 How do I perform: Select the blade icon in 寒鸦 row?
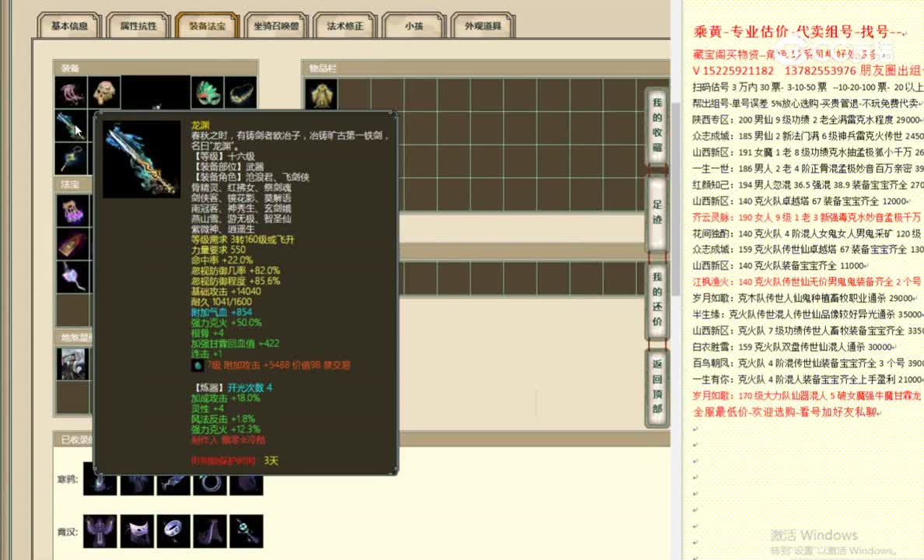[173, 483]
